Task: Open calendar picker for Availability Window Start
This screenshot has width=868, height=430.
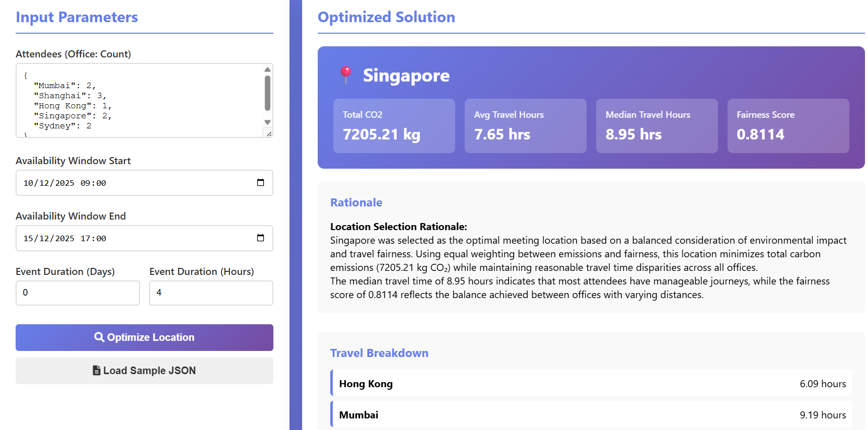Action: [260, 183]
